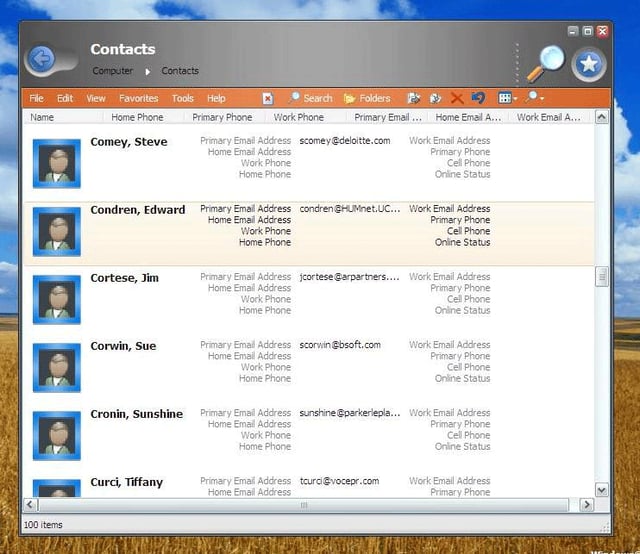Click the blue undo arrow icon
Screen dimensions: 640x554
478,98
